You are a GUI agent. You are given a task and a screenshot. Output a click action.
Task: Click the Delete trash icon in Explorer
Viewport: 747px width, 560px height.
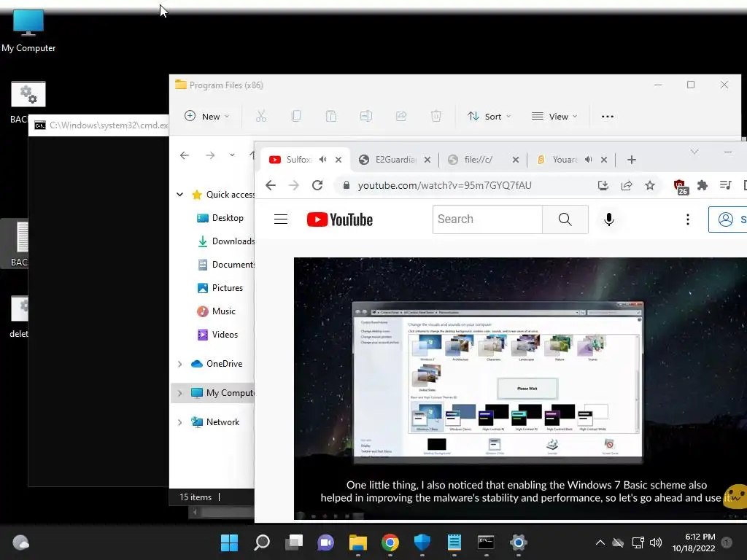[x=436, y=116]
